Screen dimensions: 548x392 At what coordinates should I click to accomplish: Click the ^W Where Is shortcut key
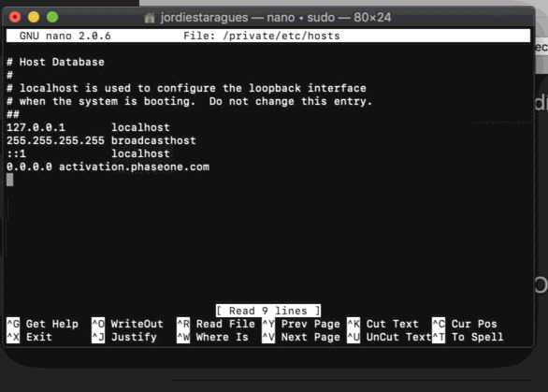[x=183, y=337]
